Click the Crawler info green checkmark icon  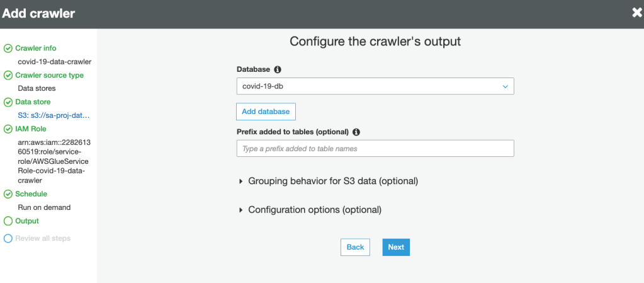click(x=8, y=49)
